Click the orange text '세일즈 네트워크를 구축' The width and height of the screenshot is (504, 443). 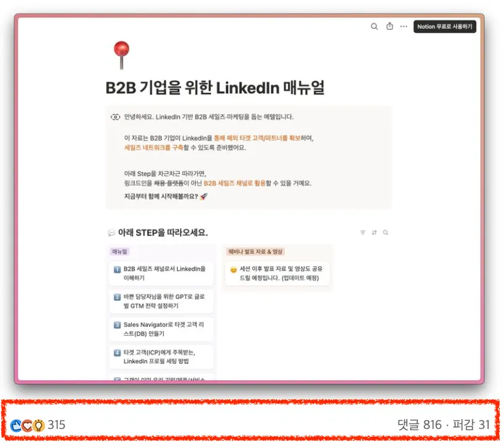pyautogui.click(x=154, y=148)
